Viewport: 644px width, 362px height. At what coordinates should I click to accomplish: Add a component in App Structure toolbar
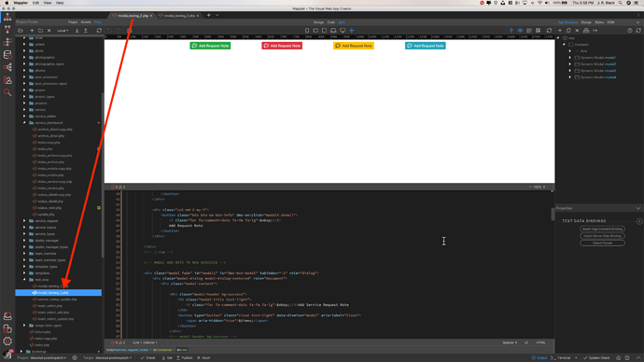coord(560,31)
